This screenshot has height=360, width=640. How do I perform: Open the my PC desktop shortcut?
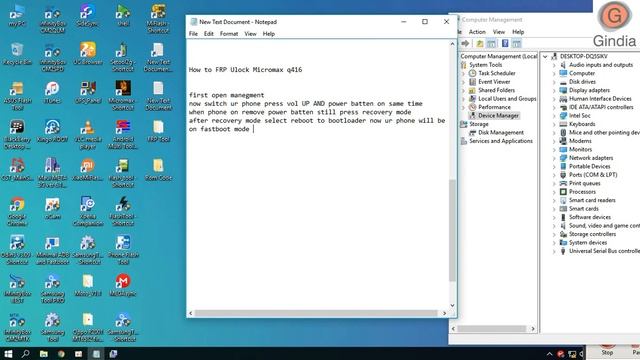point(17,16)
